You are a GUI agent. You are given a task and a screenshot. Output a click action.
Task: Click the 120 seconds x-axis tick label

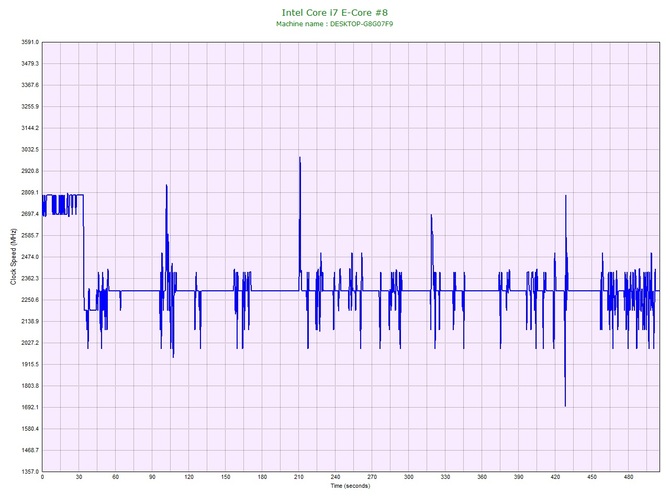click(189, 477)
